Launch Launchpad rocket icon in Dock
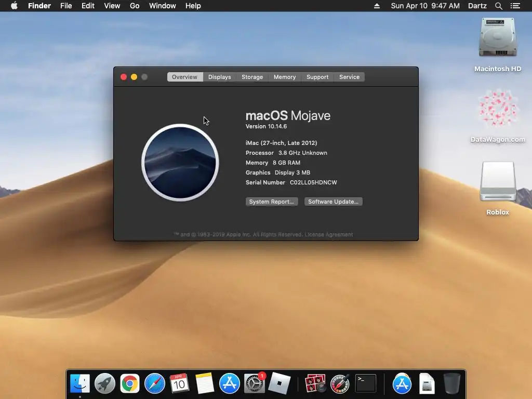Screen dimensions: 532x399 (x=105, y=383)
